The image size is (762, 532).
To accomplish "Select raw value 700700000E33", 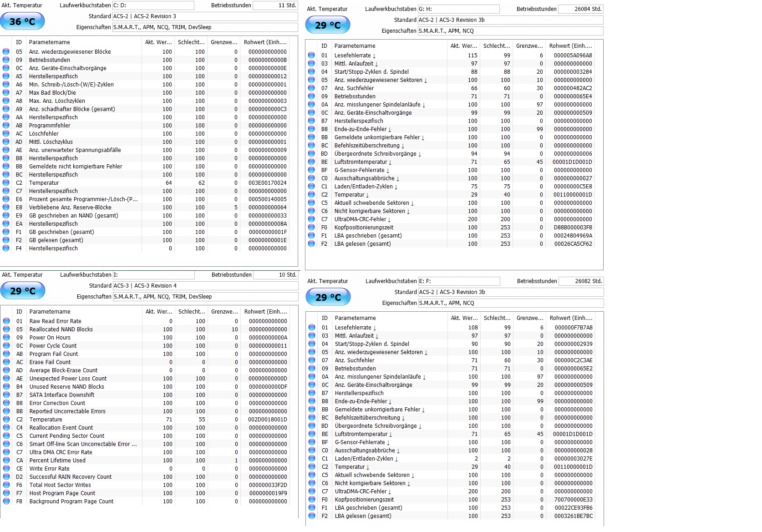I will click(574, 500).
